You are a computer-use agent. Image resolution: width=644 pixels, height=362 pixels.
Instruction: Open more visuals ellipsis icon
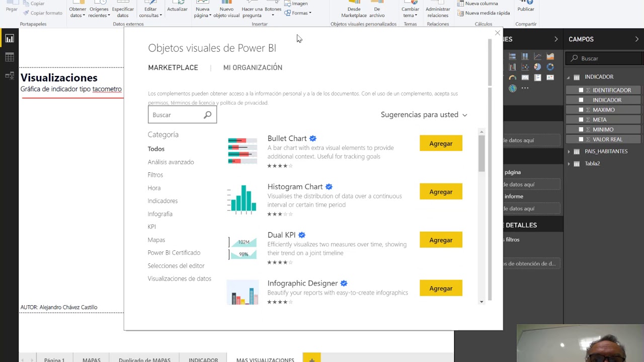(x=525, y=88)
